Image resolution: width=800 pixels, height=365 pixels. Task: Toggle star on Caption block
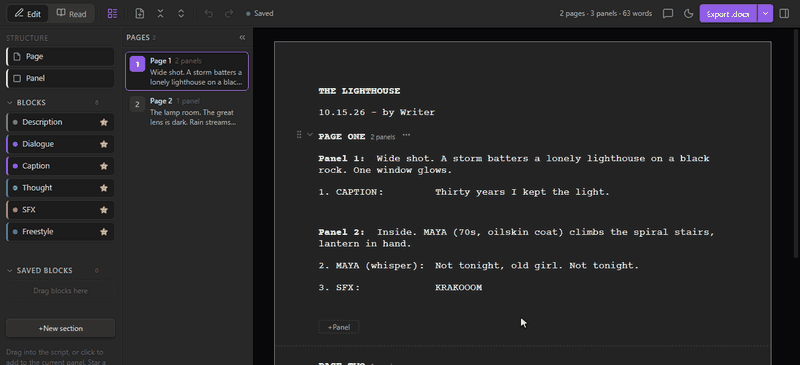(x=104, y=166)
